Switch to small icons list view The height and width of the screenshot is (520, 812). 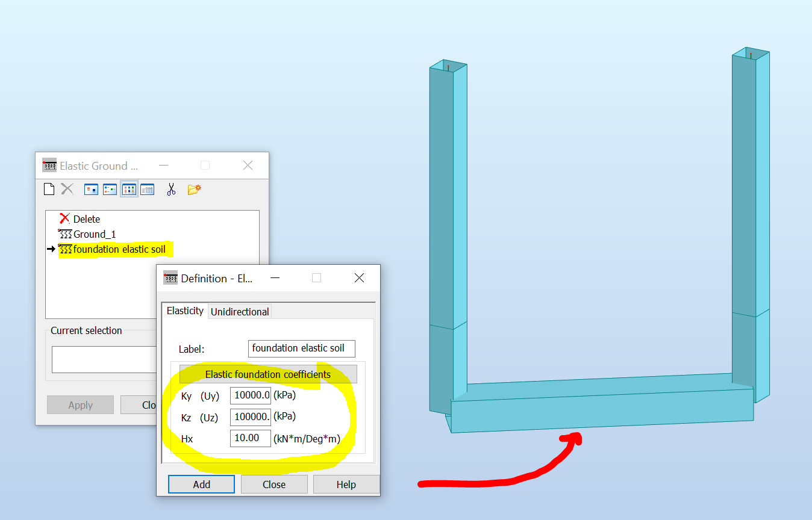[x=110, y=188]
